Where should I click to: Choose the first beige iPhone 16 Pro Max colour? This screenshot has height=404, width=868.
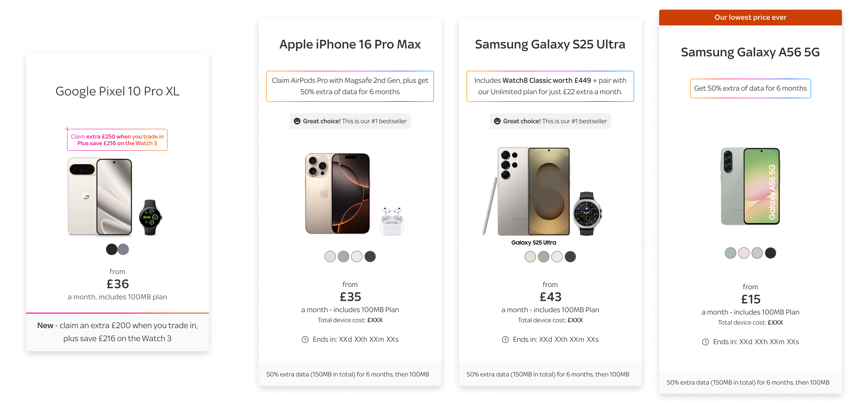point(330,256)
